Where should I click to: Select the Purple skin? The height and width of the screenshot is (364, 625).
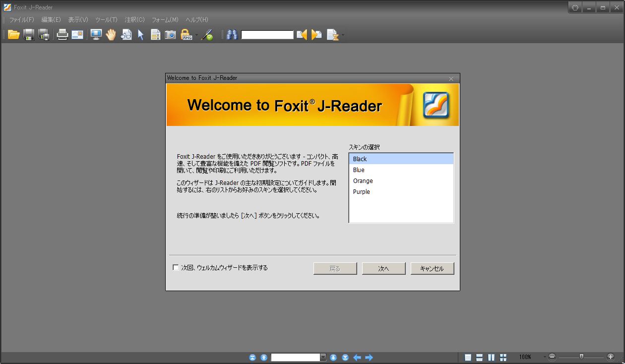click(x=401, y=191)
